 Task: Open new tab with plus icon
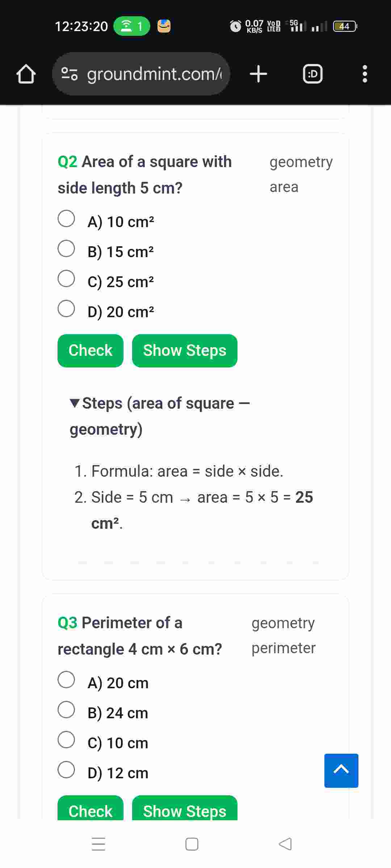tap(258, 74)
